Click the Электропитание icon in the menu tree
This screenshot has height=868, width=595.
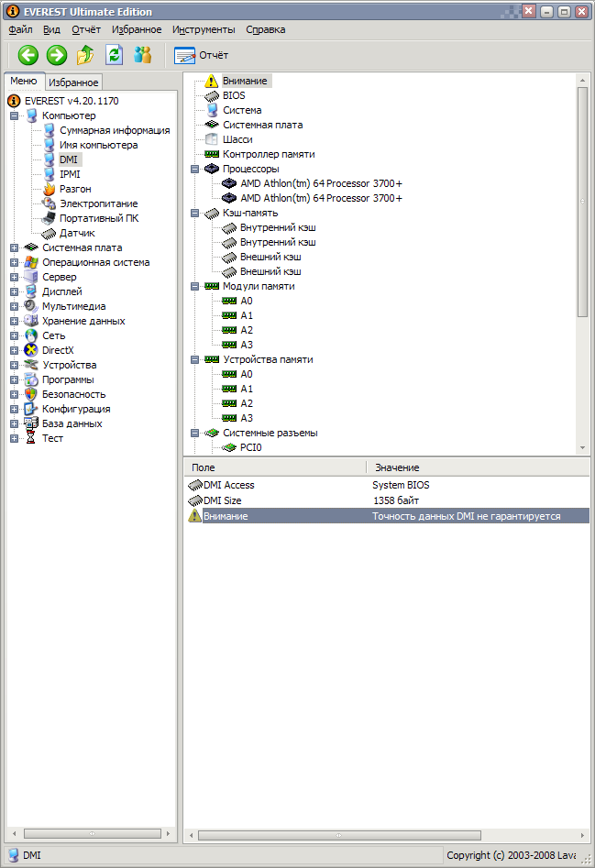coord(50,203)
